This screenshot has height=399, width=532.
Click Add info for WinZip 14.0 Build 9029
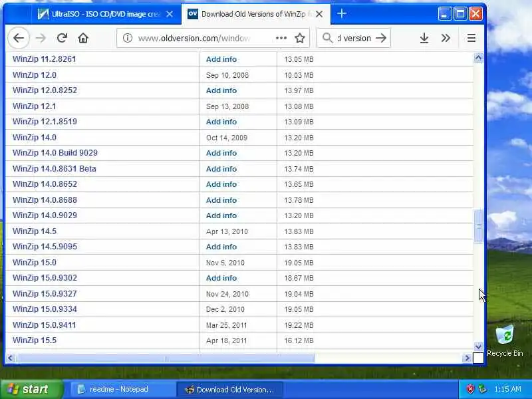point(221,153)
